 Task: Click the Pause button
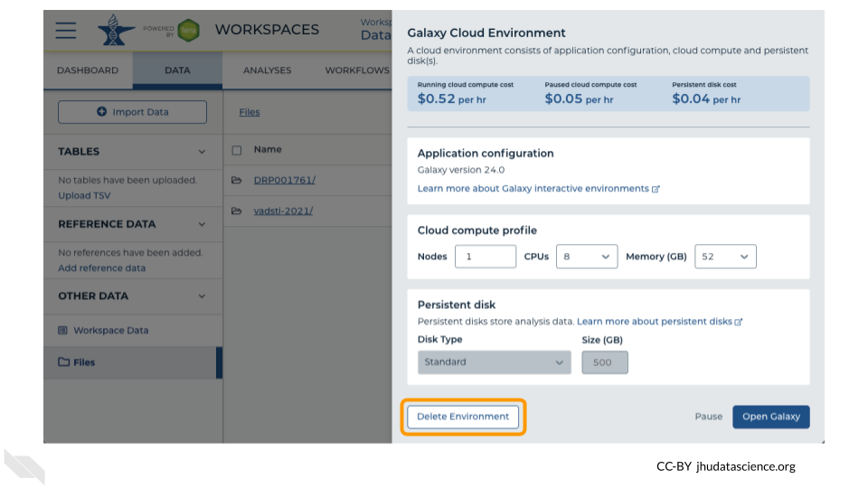tap(709, 417)
